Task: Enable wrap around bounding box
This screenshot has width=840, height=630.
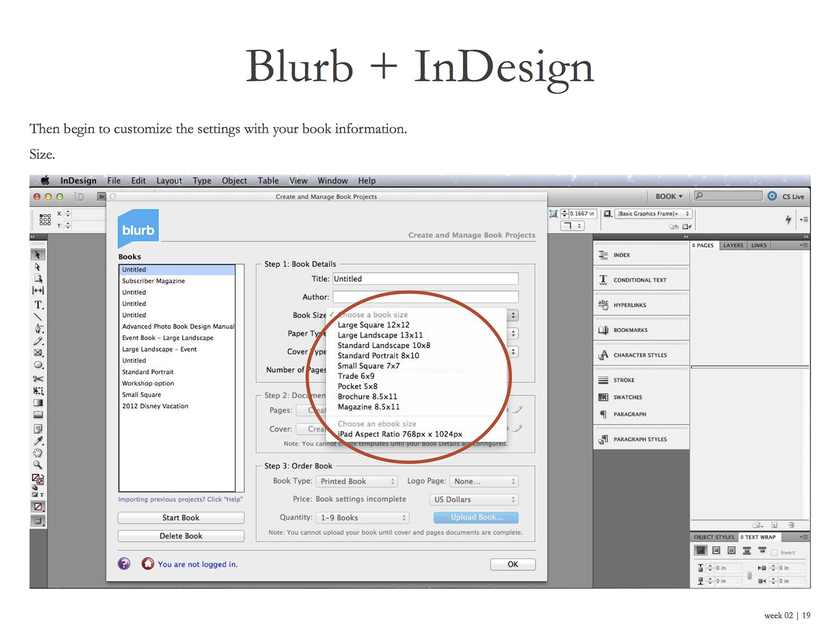Action: click(716, 550)
